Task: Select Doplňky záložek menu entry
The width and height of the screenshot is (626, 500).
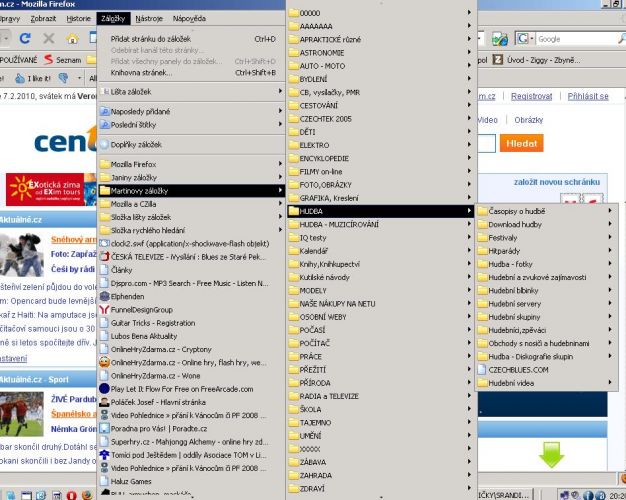Action: click(191, 145)
